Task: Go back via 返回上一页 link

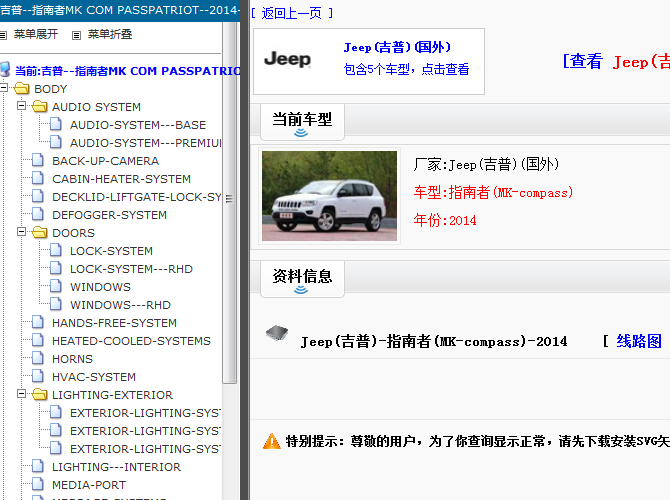Action: tap(292, 13)
